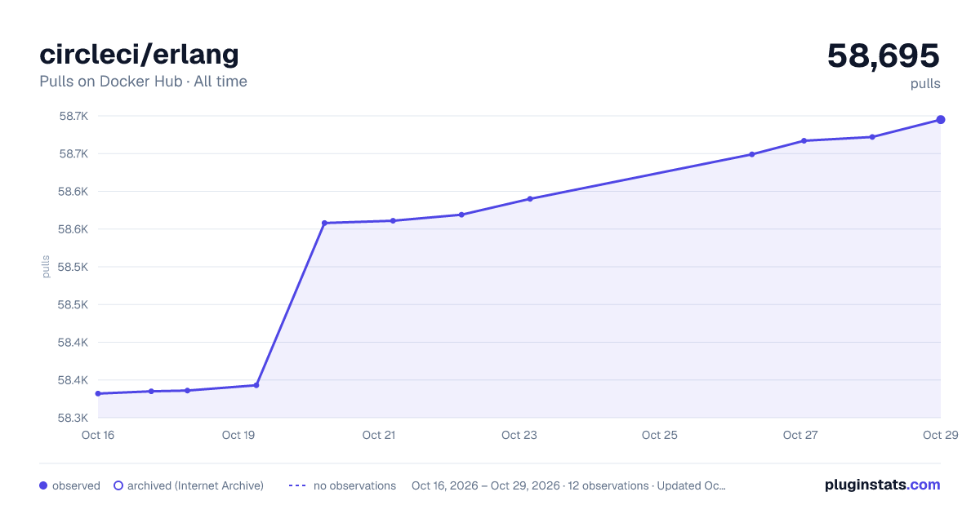Click the '58.3K' y-axis label
The height and width of the screenshot is (514, 980).
click(x=73, y=418)
